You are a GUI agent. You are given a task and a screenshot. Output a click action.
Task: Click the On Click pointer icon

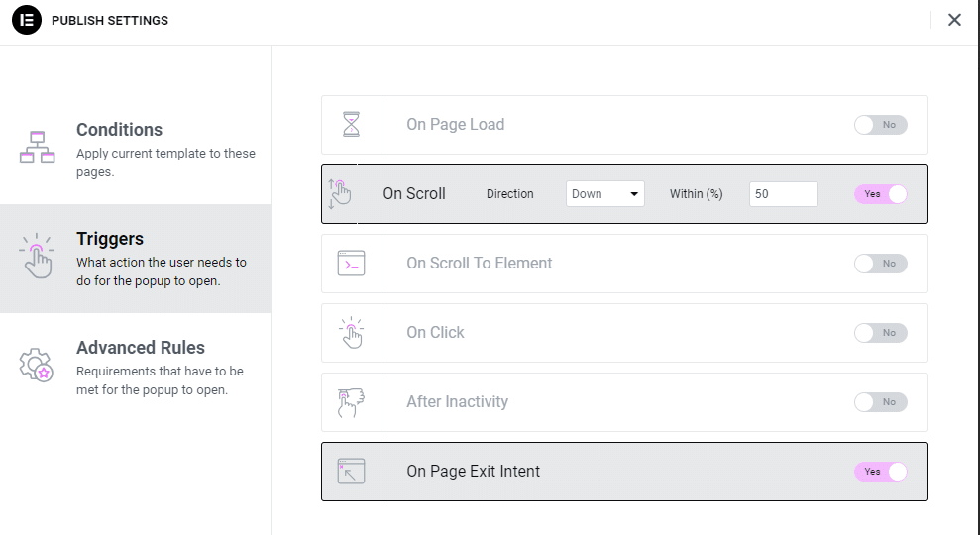[x=351, y=333]
